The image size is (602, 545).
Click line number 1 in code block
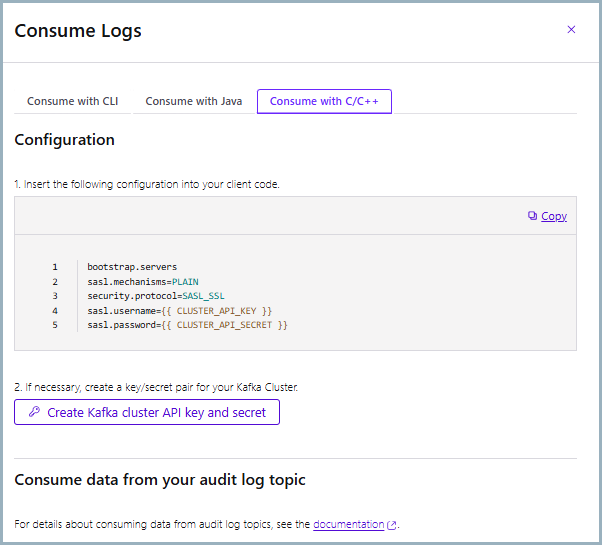[55, 267]
